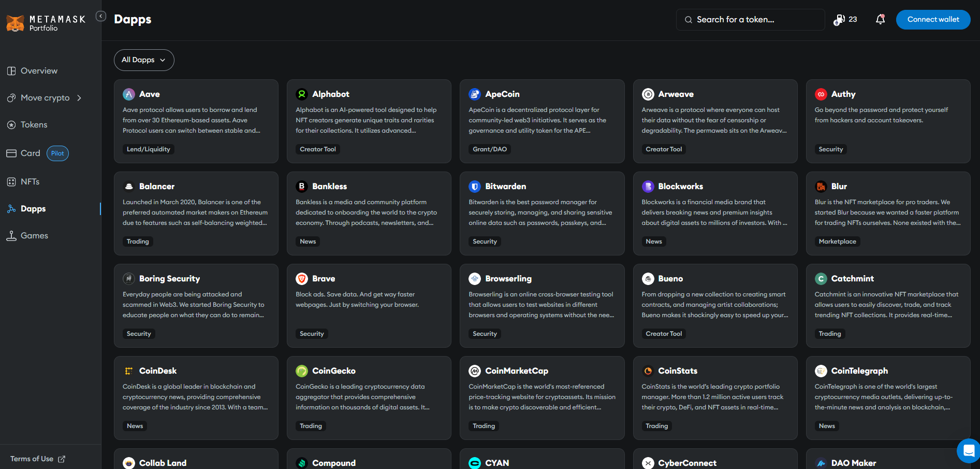980x469 pixels.
Task: Click the gas price pump icon
Action: pyautogui.click(x=839, y=19)
